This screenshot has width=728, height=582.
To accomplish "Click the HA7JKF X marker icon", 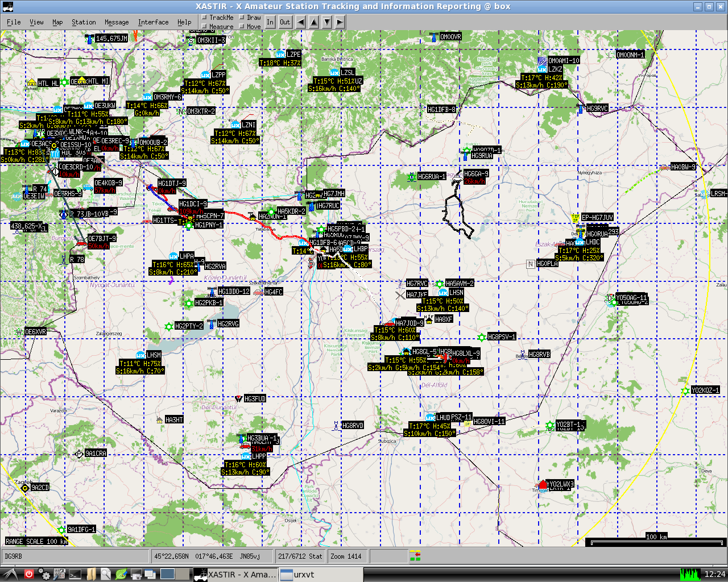I will 400,295.
